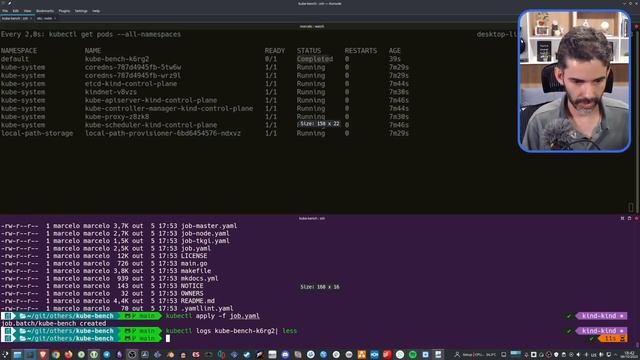Image resolution: width=640 pixels, height=360 pixels.
Task: Open Brave browser from the taskbar
Action: pos(43,355)
